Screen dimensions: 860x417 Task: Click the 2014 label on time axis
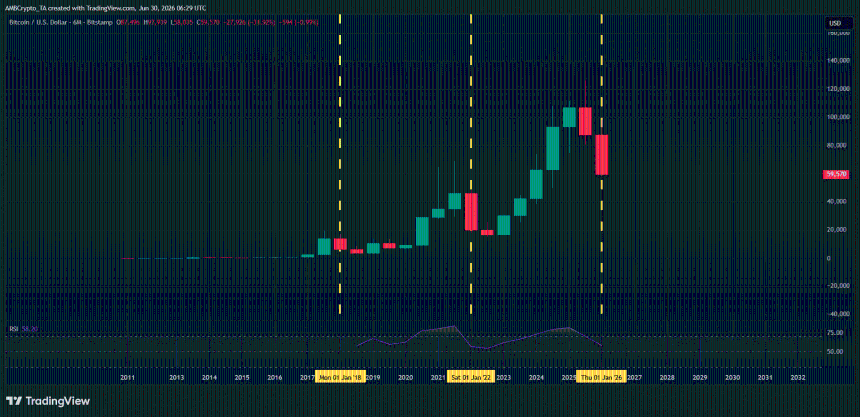(x=209, y=378)
